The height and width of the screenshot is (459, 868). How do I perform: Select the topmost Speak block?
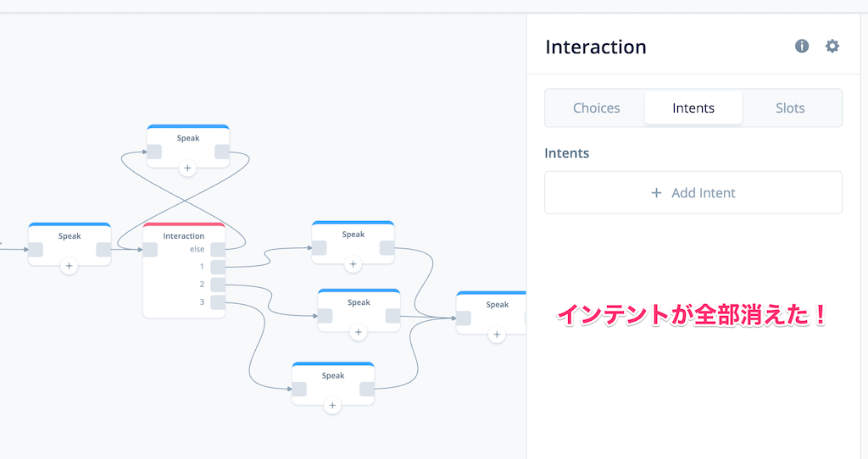point(188,138)
